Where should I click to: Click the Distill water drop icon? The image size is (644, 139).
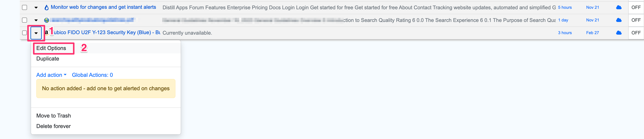coord(47,8)
